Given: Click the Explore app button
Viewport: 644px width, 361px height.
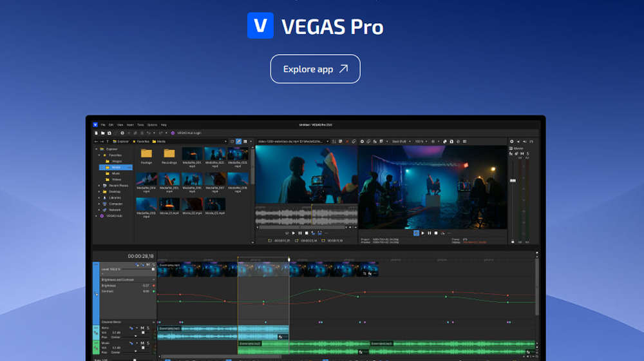Looking at the screenshot, I should pyautogui.click(x=315, y=69).
